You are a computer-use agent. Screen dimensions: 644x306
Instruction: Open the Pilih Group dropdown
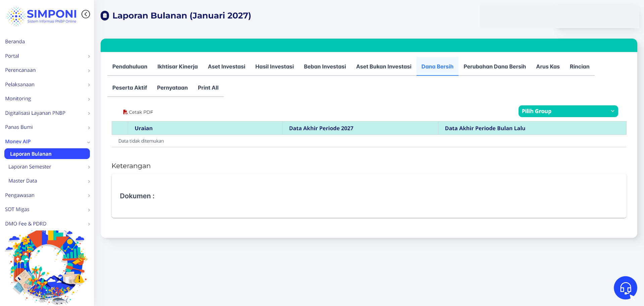pos(568,111)
